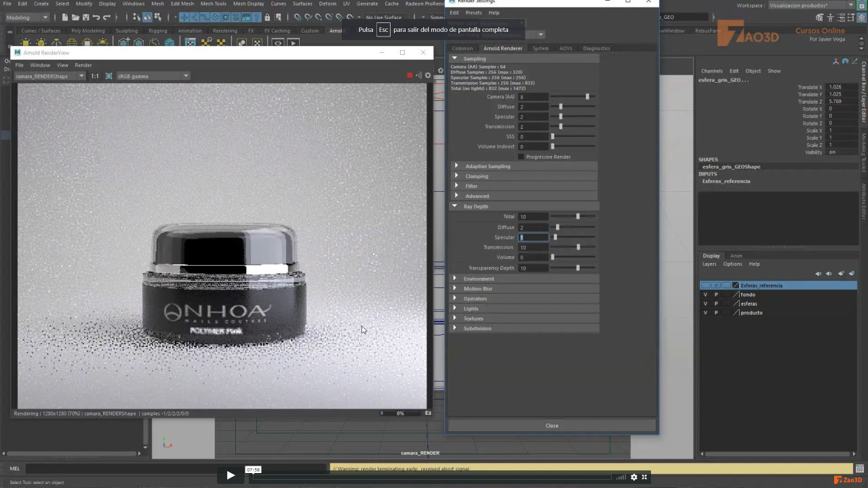Toggle crop region icon in Arnold RenderView

[109, 76]
